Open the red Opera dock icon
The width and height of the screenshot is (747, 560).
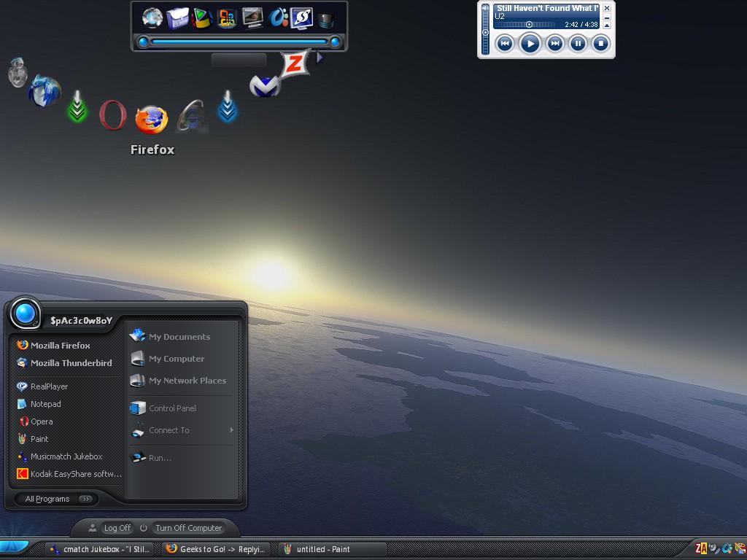point(113,115)
